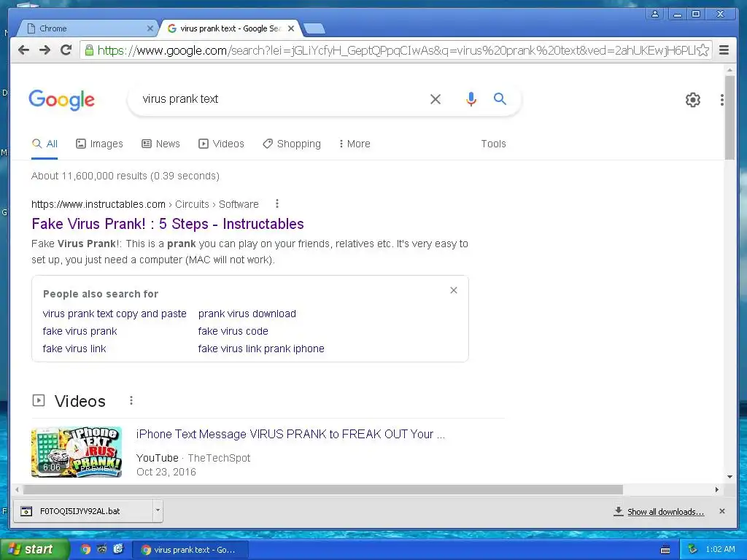Click the vertical scrollbar thumb

(729, 117)
